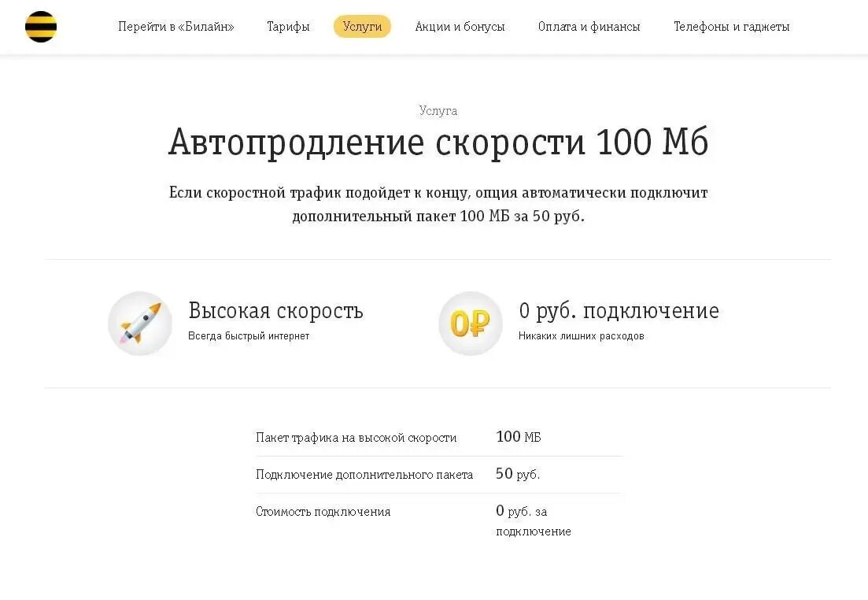The image size is (868, 600).
Task: Click the rocket high-speed icon
Action: tap(140, 323)
